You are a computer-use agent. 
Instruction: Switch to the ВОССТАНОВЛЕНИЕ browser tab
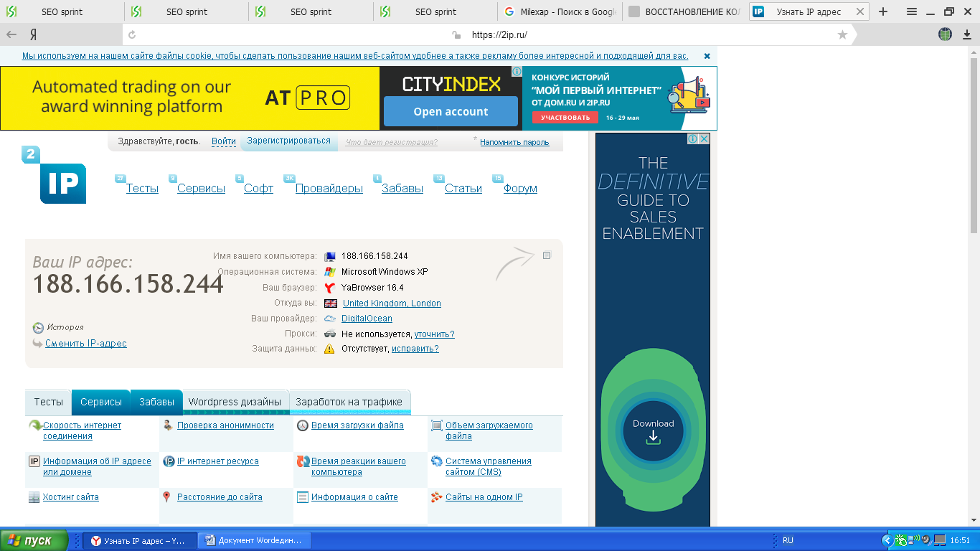coord(684,11)
